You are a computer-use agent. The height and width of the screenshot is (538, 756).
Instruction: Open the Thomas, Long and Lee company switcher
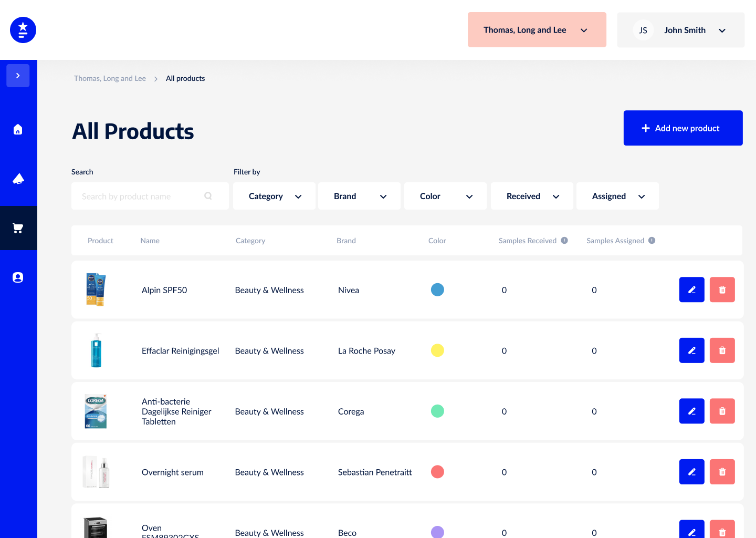tap(537, 30)
